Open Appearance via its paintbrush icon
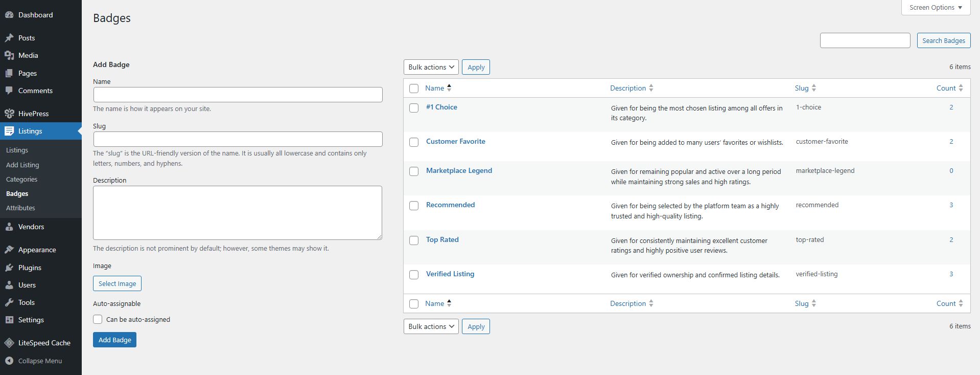 9,250
